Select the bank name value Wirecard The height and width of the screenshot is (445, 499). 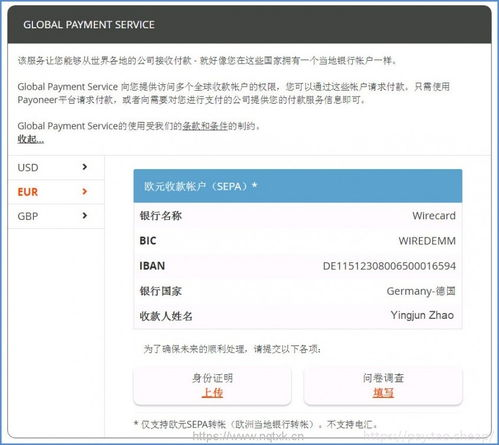click(x=434, y=216)
